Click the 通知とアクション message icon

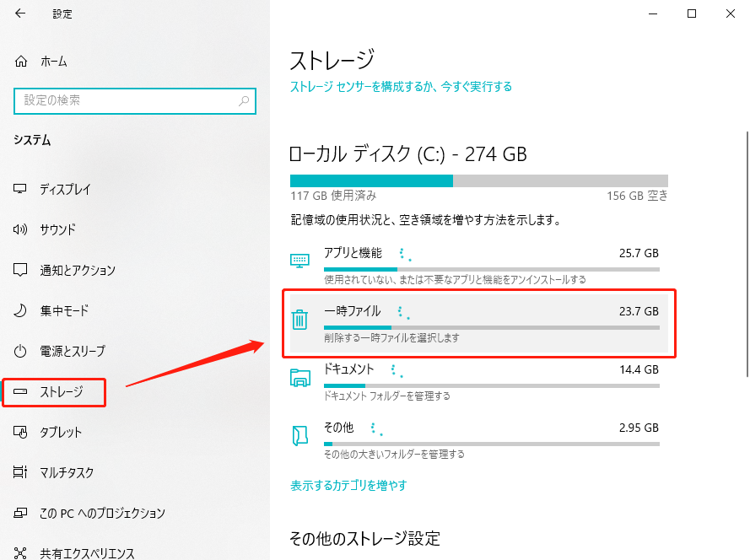pos(20,270)
